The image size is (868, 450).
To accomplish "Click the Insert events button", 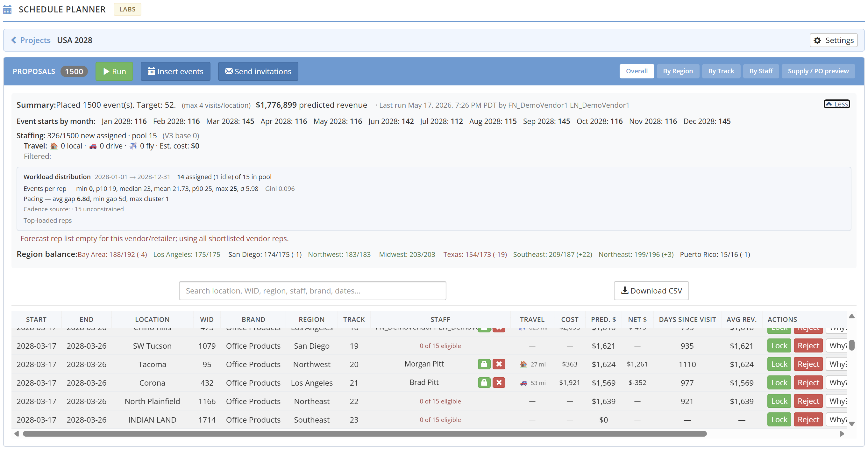I will (x=175, y=71).
